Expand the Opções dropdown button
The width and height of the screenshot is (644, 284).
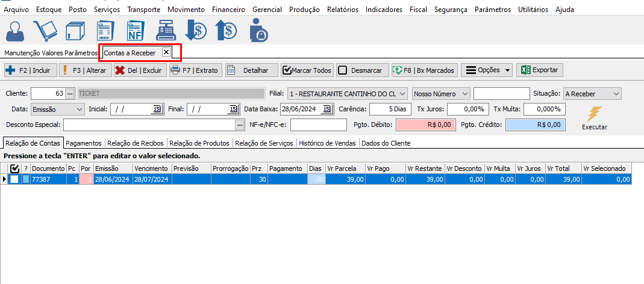click(487, 70)
